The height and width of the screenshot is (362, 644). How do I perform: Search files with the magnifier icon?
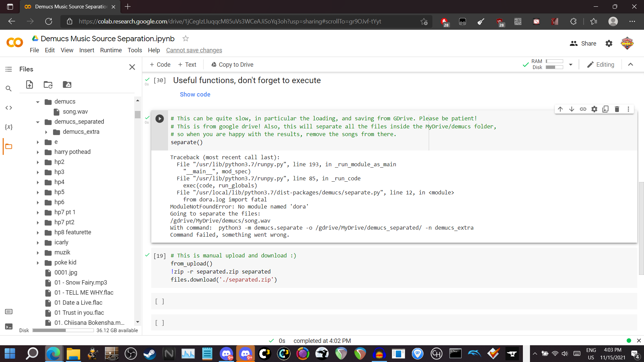[8, 88]
